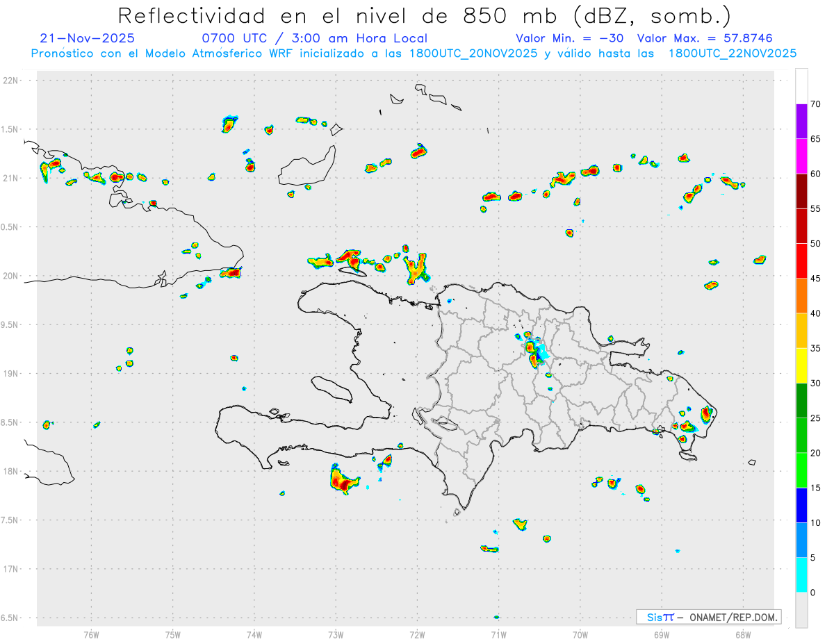Pick the light blue 5-10 dBZ colorbar segment
The image size is (834, 644).
click(802, 540)
